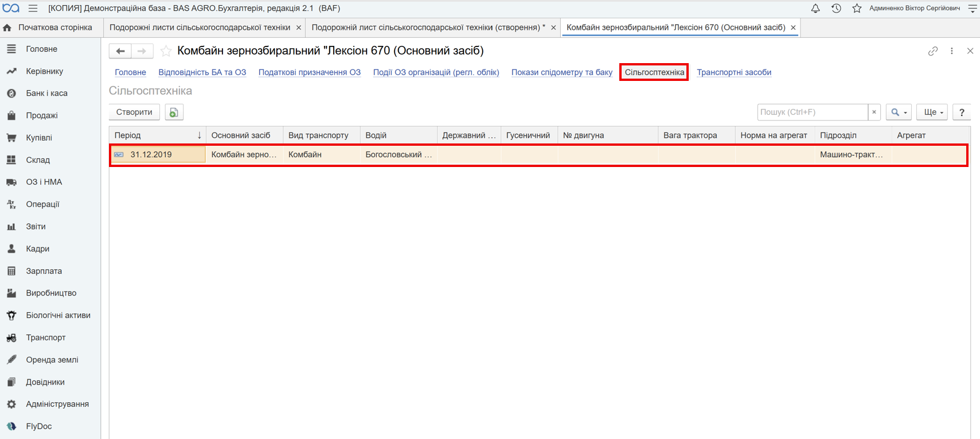Screen dimensions: 980x439
Task: Open the main menu hamburger icon
Action: [33, 8]
